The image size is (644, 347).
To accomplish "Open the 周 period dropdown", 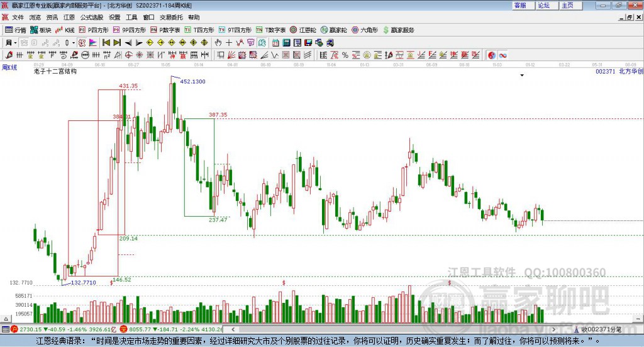I will pos(11,43).
